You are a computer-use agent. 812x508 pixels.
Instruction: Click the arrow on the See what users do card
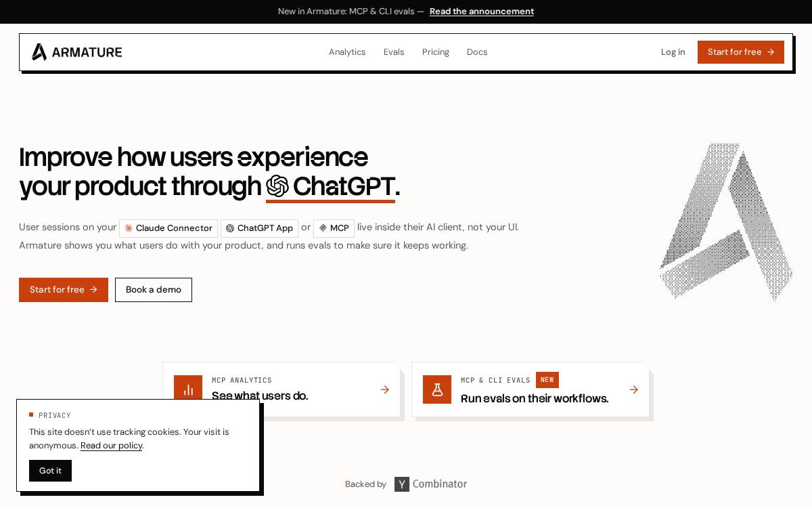point(385,389)
